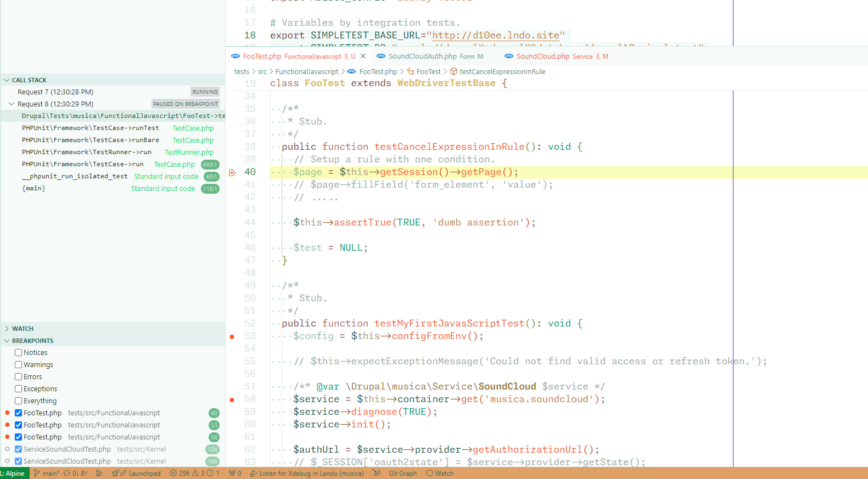
Task: Click the FooTest class icon in breadcrumb
Action: (411, 72)
